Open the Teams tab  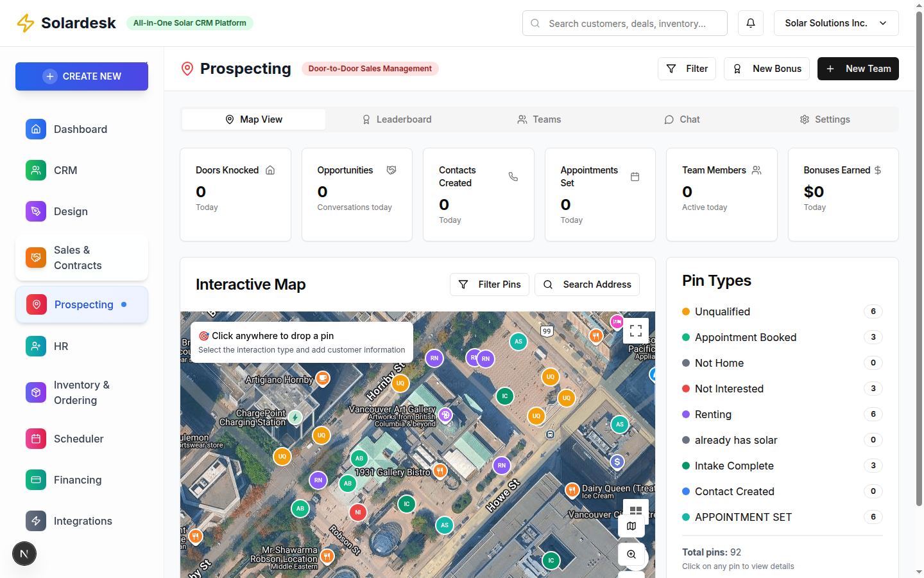(x=539, y=119)
